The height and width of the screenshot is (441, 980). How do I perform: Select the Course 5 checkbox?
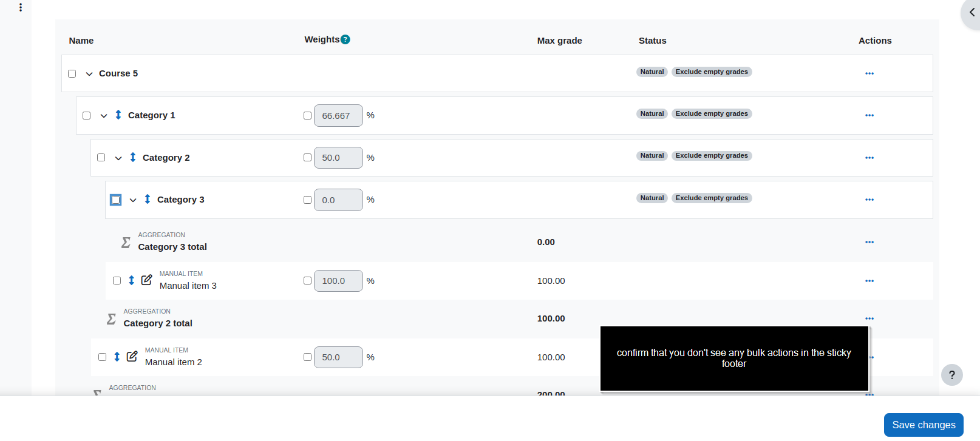pyautogui.click(x=72, y=74)
